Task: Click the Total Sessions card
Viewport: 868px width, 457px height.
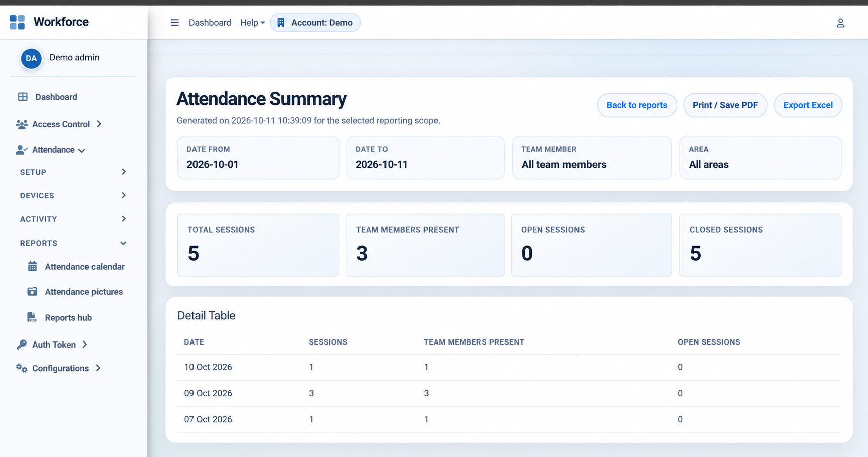Action: pyautogui.click(x=258, y=245)
